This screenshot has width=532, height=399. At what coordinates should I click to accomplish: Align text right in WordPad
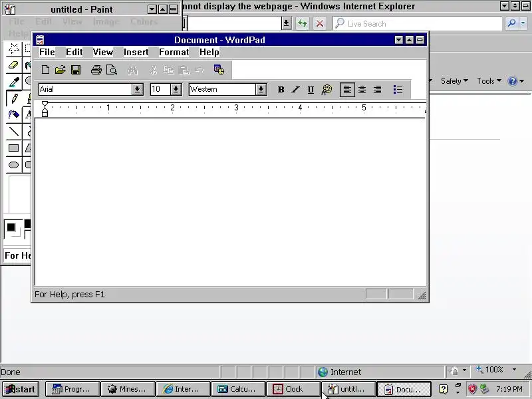pyautogui.click(x=377, y=90)
